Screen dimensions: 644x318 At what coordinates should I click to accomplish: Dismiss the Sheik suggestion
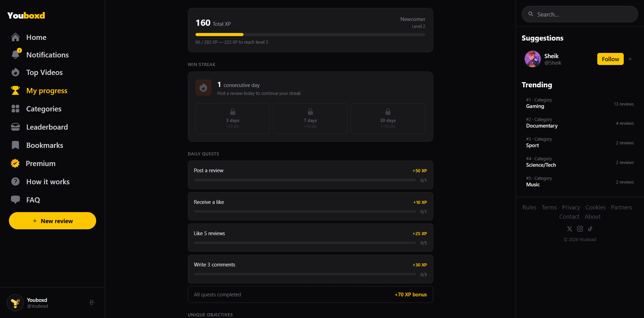point(630,59)
